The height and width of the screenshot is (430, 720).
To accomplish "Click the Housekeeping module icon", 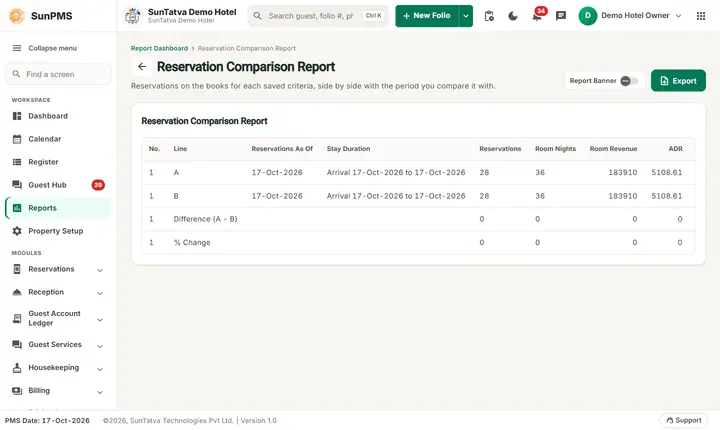I will coord(17,368).
